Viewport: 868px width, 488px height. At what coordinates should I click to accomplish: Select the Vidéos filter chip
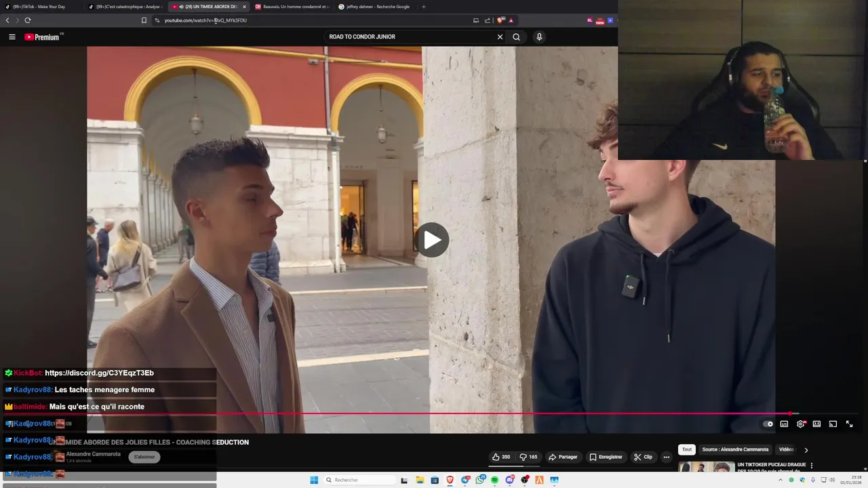tap(786, 449)
